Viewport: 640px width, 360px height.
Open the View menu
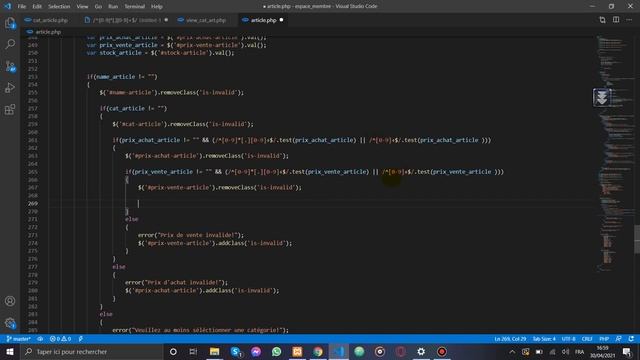82,7
